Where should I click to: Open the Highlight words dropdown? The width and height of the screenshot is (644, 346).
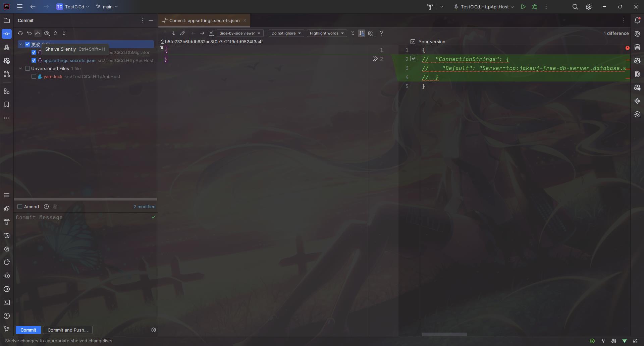327,33
